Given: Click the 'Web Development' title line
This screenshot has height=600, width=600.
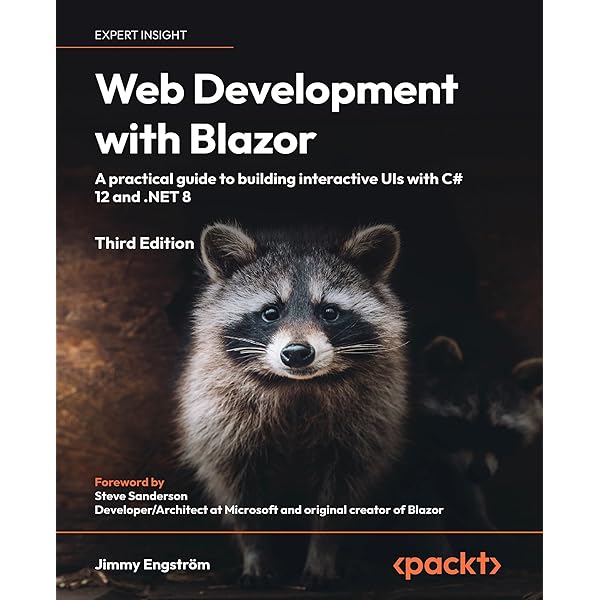Looking at the screenshot, I should [277, 91].
